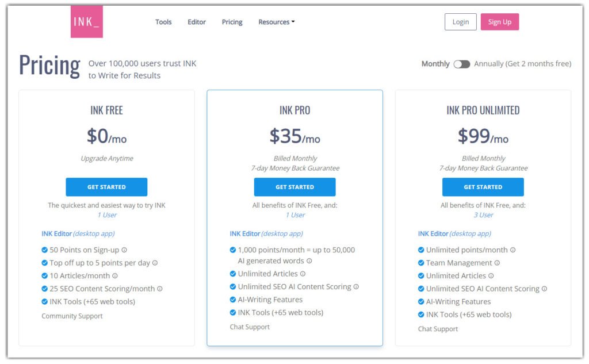Show info for Unlimited SEO AI Content Scoring in PRO UNLIMITED

pyautogui.click(x=544, y=289)
